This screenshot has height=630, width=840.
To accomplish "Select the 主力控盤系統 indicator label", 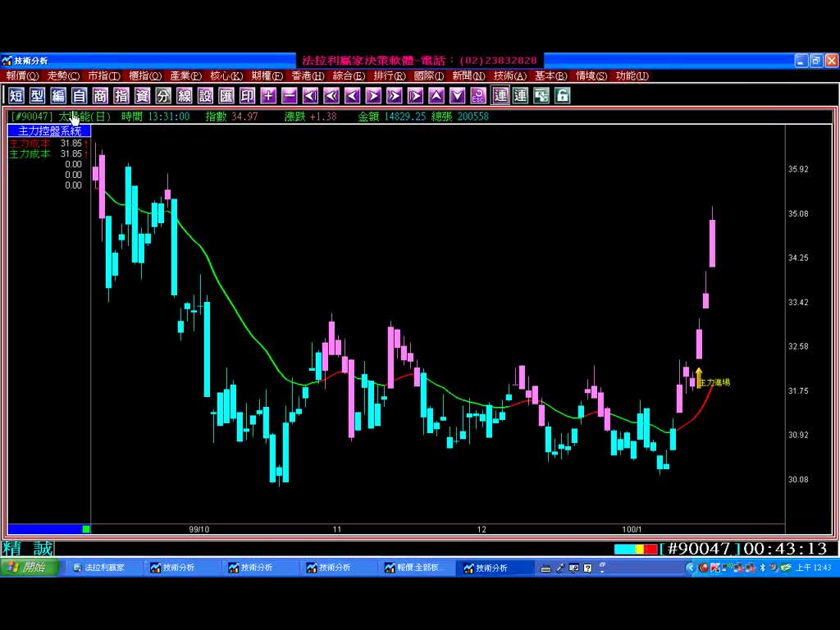I will click(x=49, y=130).
